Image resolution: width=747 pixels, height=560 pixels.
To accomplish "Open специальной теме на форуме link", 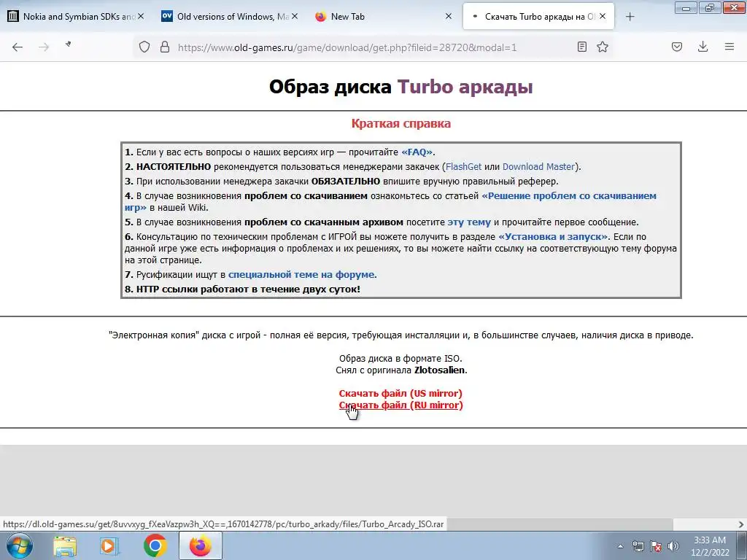I will coord(301,275).
